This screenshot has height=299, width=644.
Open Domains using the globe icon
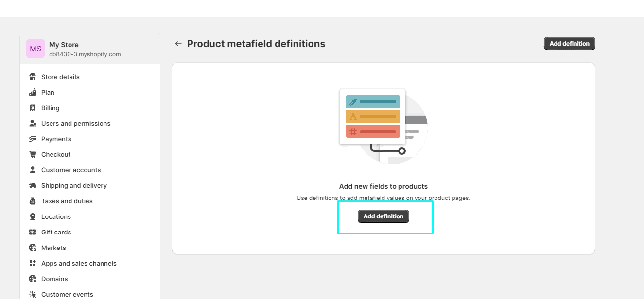tap(33, 279)
